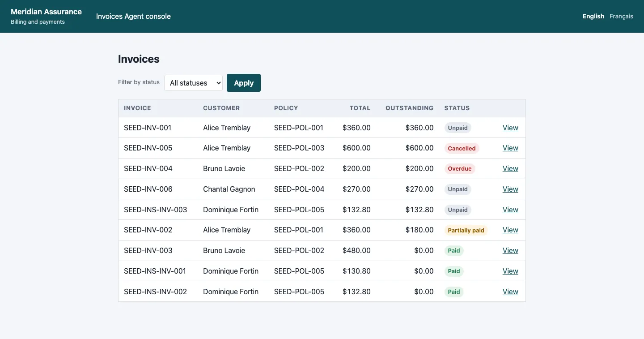The height and width of the screenshot is (339, 644).
Task: Click the Apply filter button
Action: click(244, 83)
